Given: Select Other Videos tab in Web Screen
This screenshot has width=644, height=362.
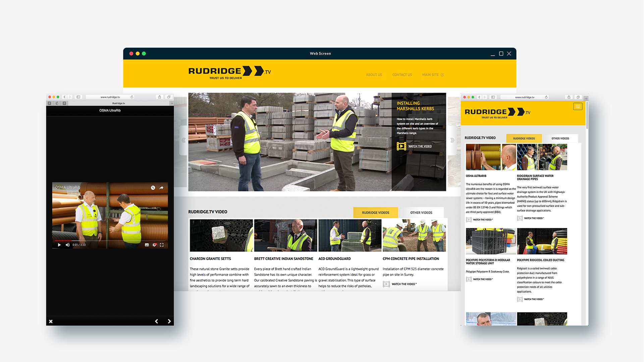Looking at the screenshot, I should [x=421, y=213].
